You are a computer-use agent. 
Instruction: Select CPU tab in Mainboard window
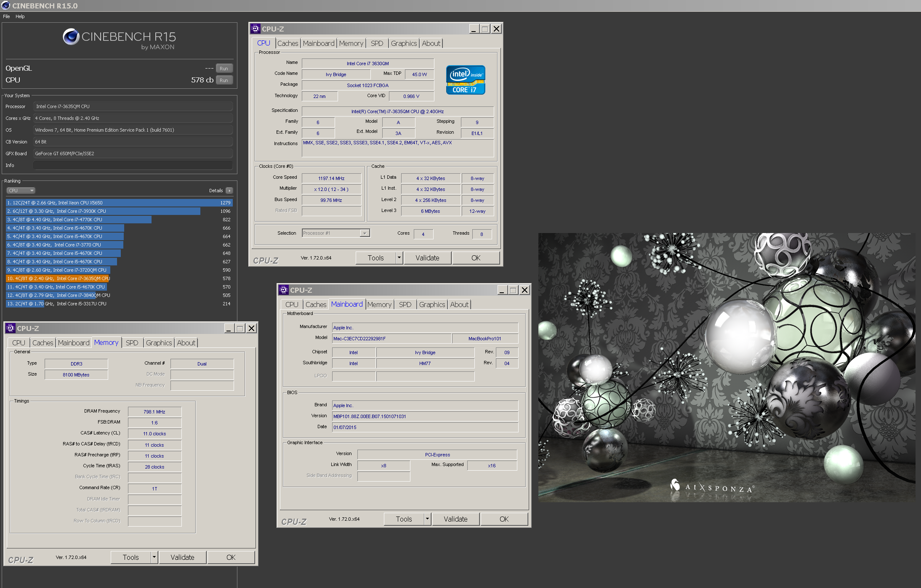tap(292, 305)
